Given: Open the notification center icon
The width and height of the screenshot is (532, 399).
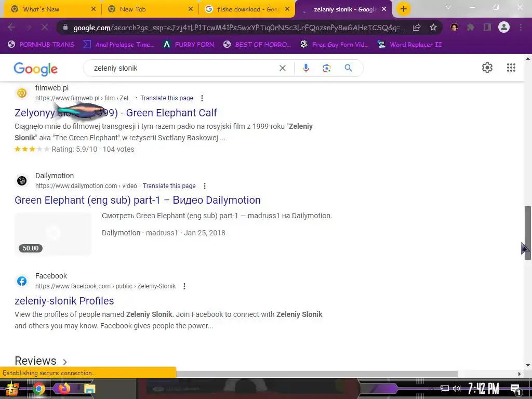Looking at the screenshot, I should pyautogui.click(x=515, y=390).
